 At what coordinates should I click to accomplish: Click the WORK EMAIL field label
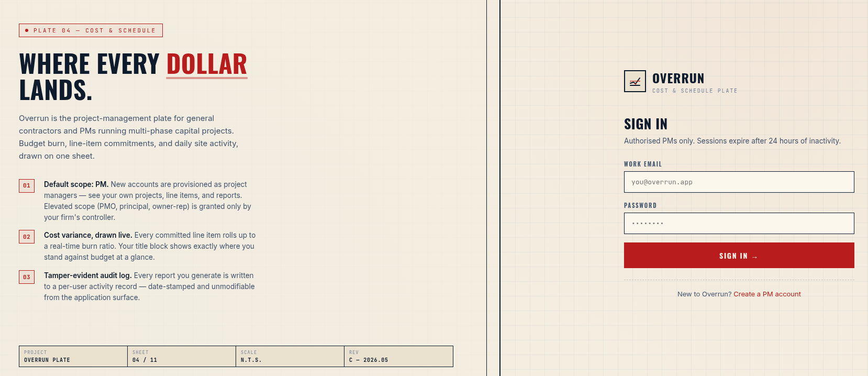click(x=643, y=164)
